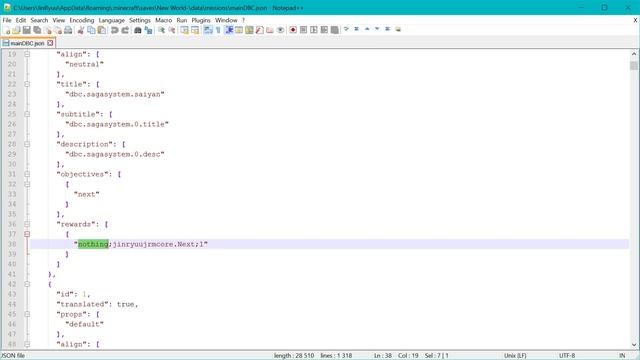
Task: Start macro recording with red Record icon
Action: pos(293,30)
